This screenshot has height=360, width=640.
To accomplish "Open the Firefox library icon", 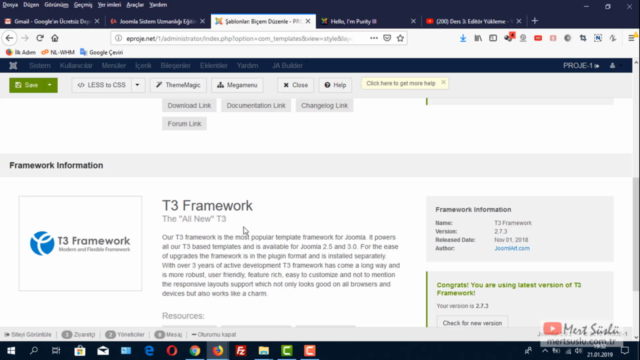I will pyautogui.click(x=478, y=38).
